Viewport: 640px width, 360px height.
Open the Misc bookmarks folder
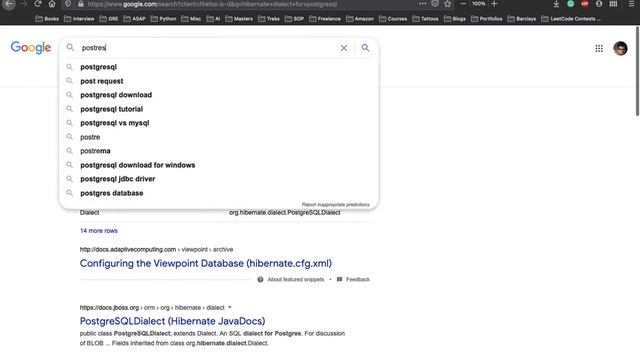191,19
